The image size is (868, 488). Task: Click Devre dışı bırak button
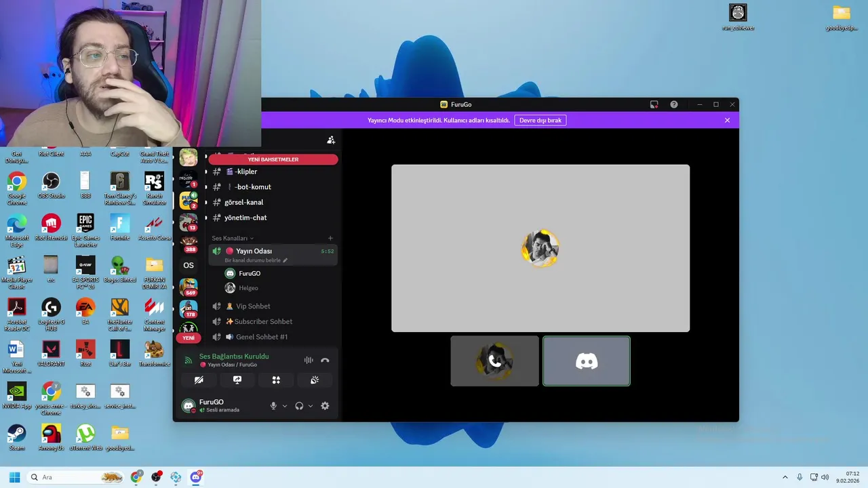(x=540, y=120)
